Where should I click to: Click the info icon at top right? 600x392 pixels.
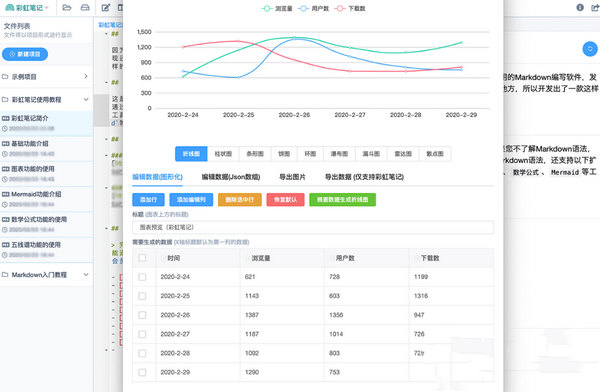click(580, 7)
